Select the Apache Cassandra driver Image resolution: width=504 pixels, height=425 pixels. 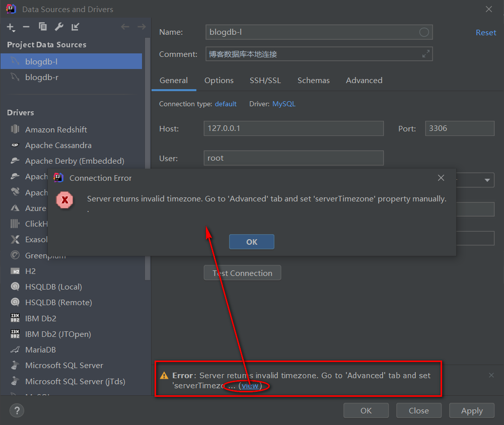pos(58,146)
